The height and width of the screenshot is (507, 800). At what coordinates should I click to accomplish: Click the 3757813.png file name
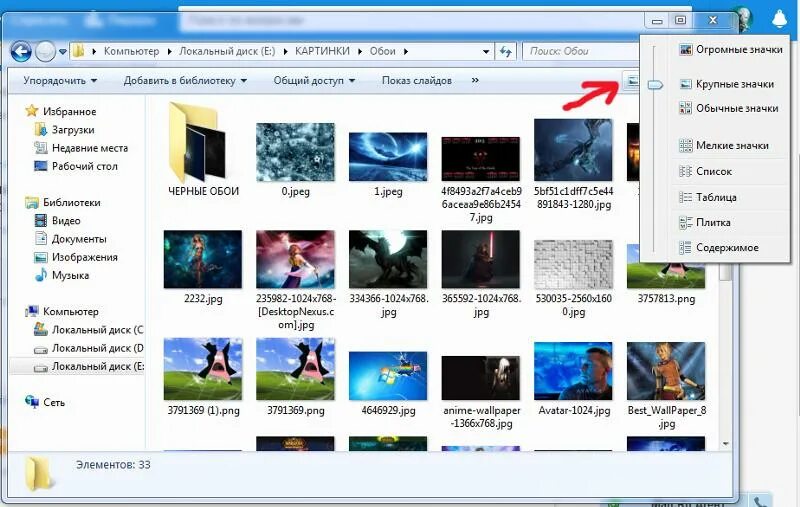tap(666, 298)
